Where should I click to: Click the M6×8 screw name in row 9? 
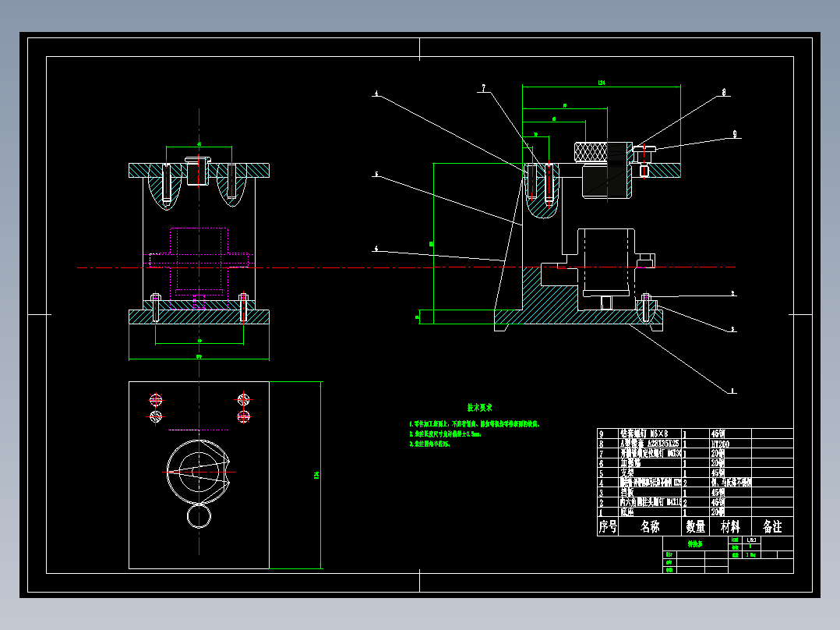click(x=644, y=434)
